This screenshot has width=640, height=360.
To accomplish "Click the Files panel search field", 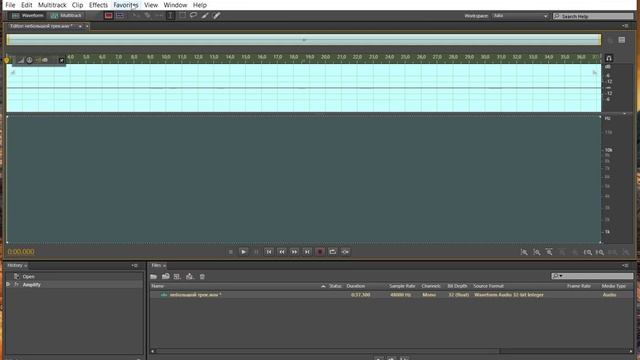I will [592, 276].
